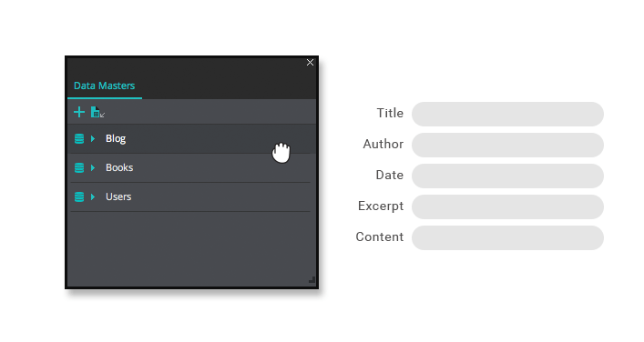The image size is (644, 342).
Task: Click the Blog database icon
Action: click(79, 138)
